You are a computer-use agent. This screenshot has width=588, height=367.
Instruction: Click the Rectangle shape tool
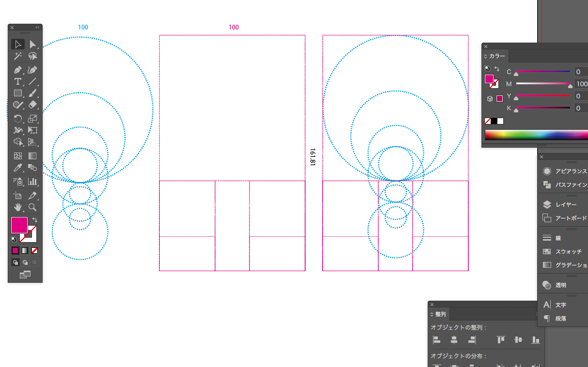[x=18, y=93]
